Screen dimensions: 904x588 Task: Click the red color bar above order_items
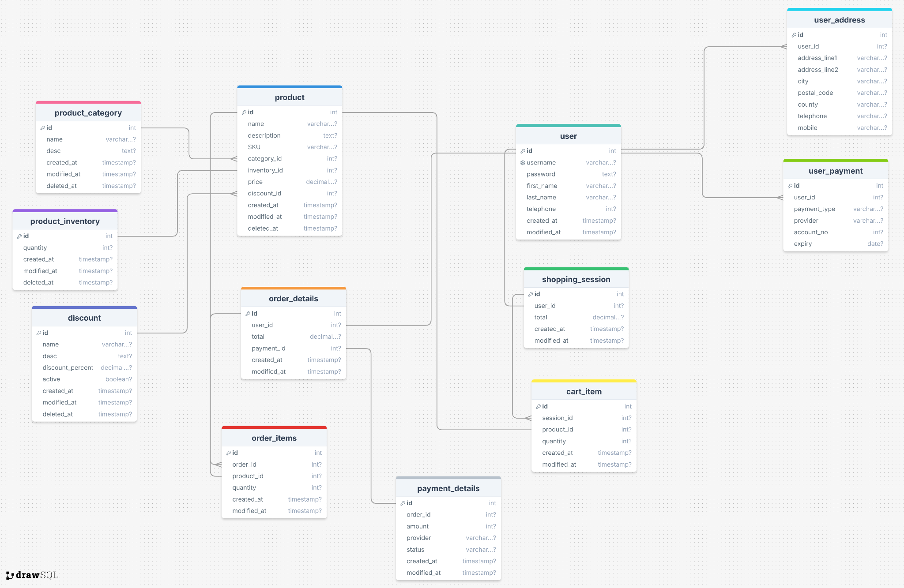[274, 427]
